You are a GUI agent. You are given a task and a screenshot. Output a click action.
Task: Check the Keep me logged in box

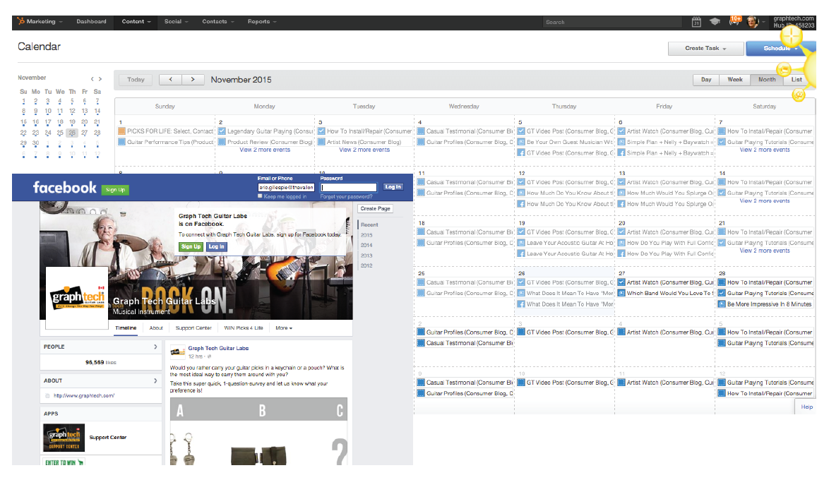(261, 197)
